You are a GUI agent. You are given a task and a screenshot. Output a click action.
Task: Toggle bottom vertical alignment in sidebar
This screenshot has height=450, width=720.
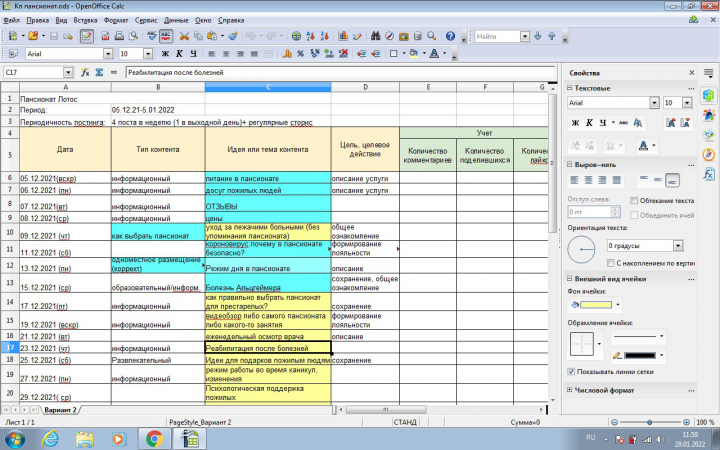[x=672, y=180]
